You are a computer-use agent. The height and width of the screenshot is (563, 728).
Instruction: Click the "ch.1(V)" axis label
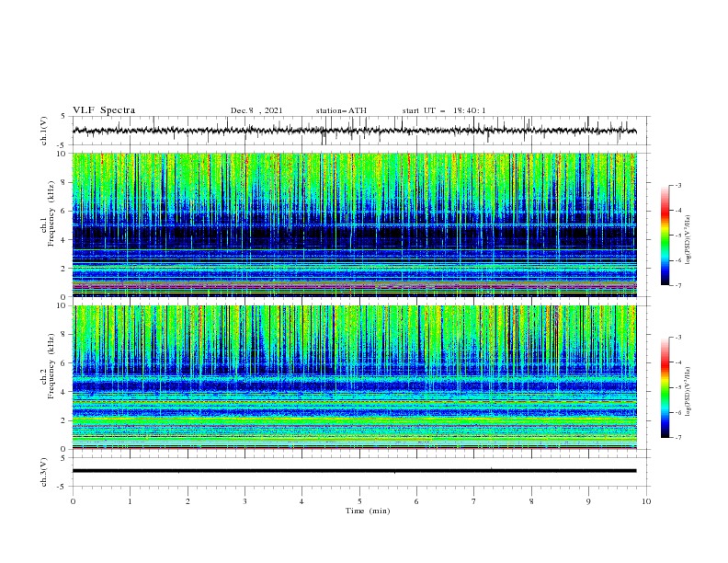coord(44,131)
